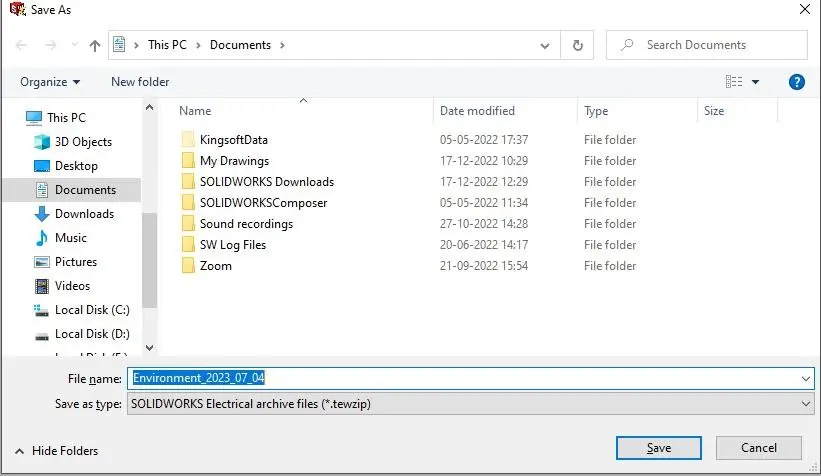Click the Back navigation arrow

click(21, 46)
